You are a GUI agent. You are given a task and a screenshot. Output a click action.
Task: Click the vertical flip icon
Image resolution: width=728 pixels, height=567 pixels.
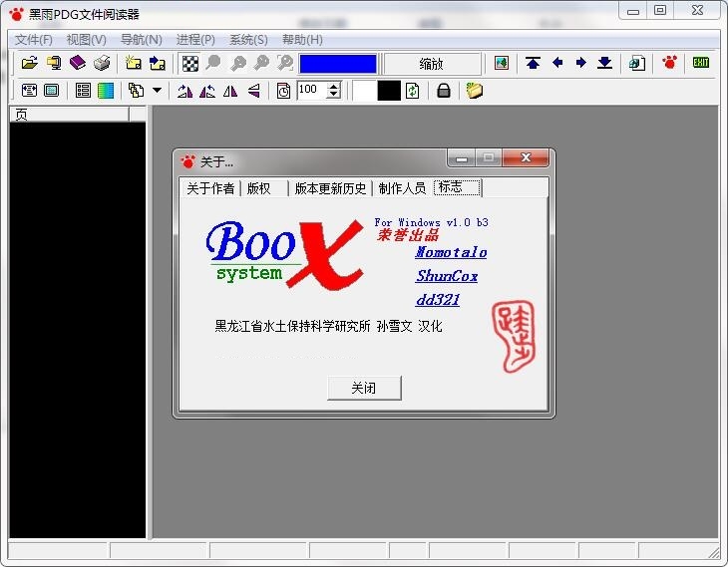(253, 91)
